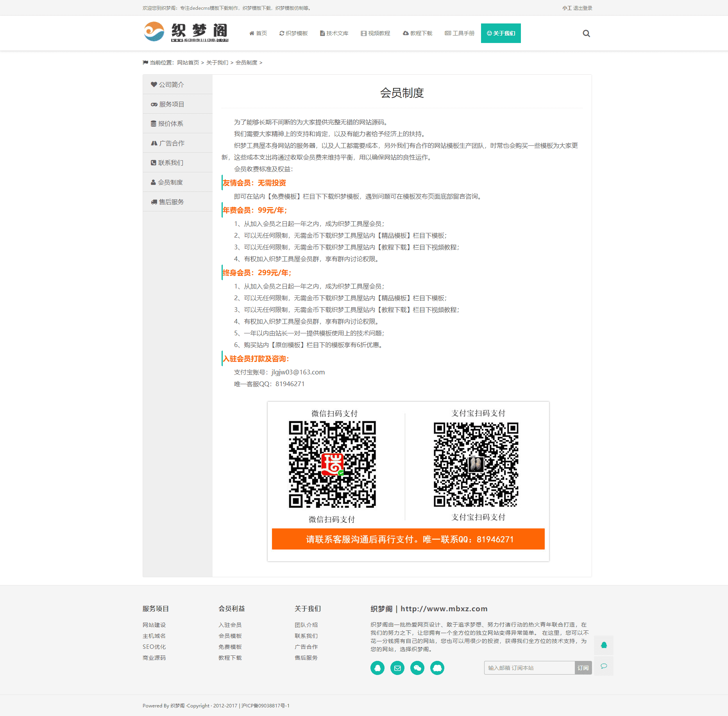Click the QQ group icon in footer
This screenshot has width=728, height=716.
click(437, 668)
